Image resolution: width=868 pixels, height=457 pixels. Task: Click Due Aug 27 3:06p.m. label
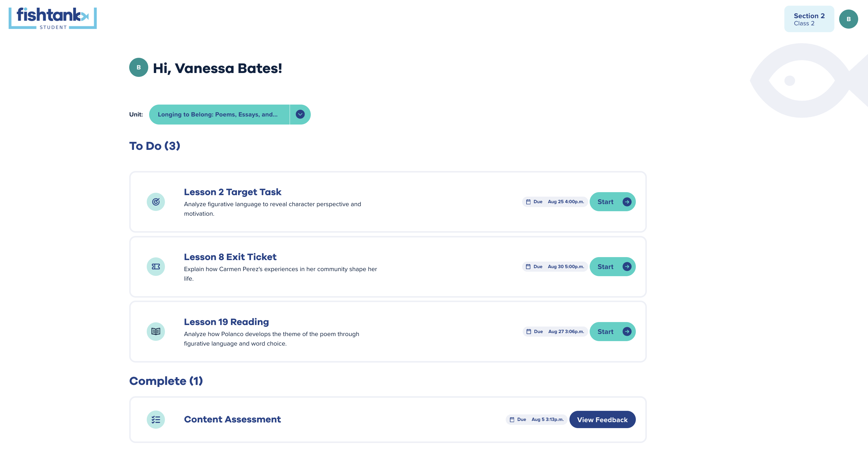(555, 332)
